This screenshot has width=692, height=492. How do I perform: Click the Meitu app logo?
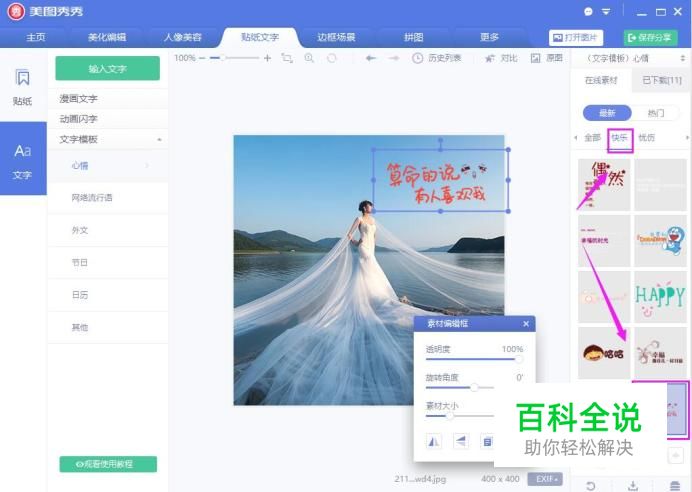[16, 12]
